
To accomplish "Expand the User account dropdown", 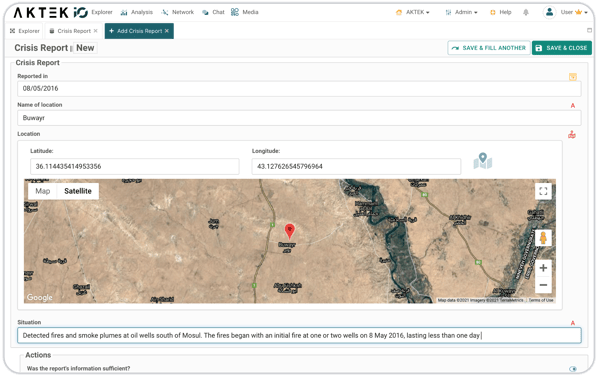I will coord(574,12).
